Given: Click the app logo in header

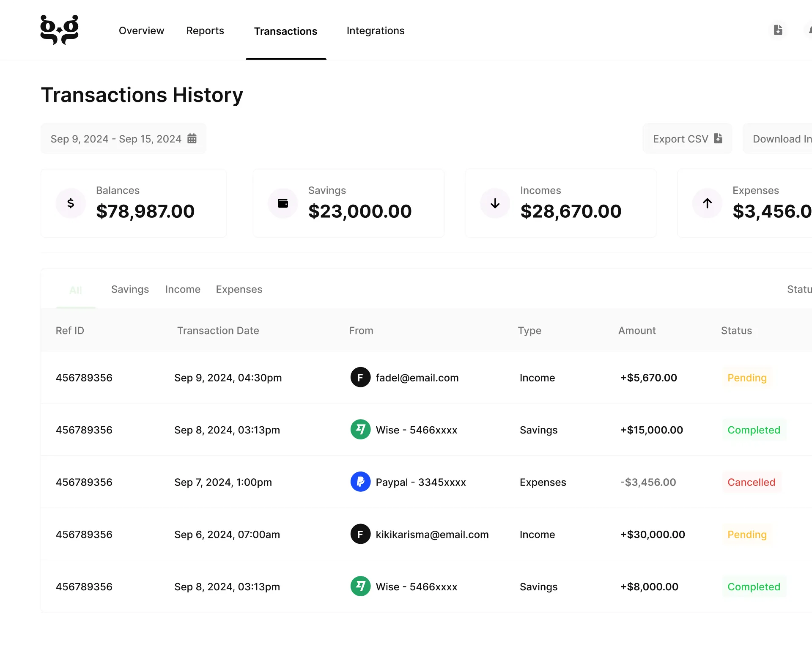Looking at the screenshot, I should point(59,30).
